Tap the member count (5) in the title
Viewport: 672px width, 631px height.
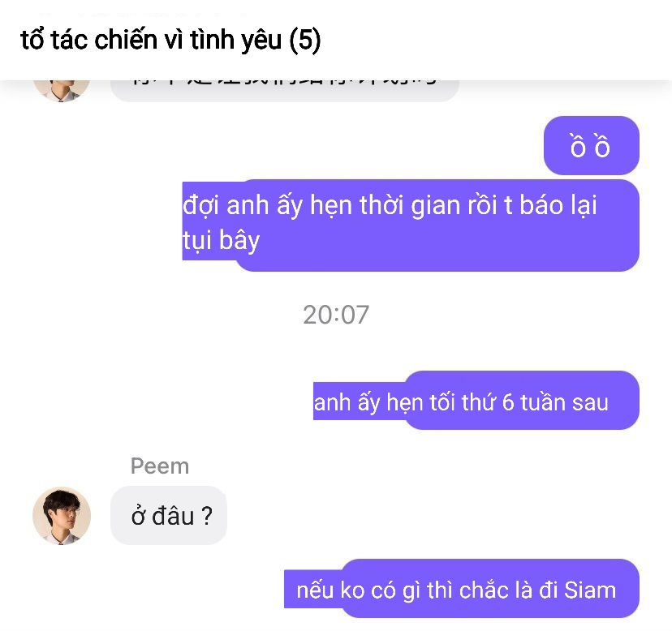tap(304, 40)
